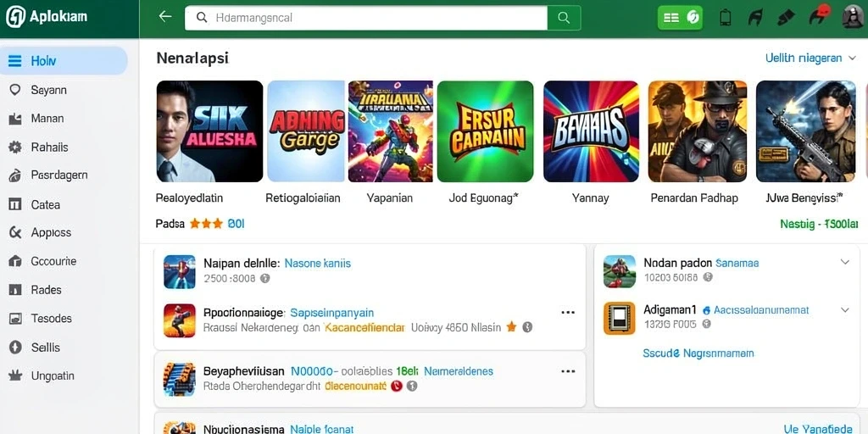Open the three-dot menu for Rpoctionpaiioge
This screenshot has height=434, width=868.
pos(568,313)
